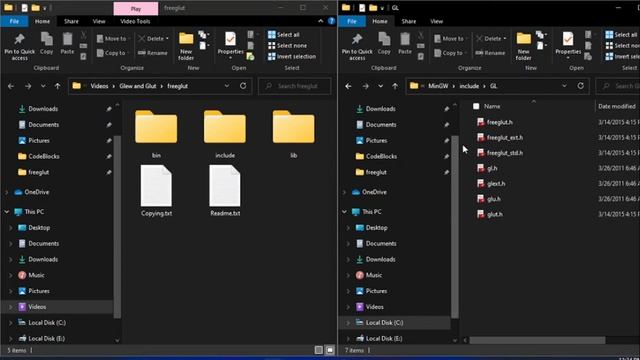Go back in GL window navigation

pyautogui.click(x=349, y=86)
